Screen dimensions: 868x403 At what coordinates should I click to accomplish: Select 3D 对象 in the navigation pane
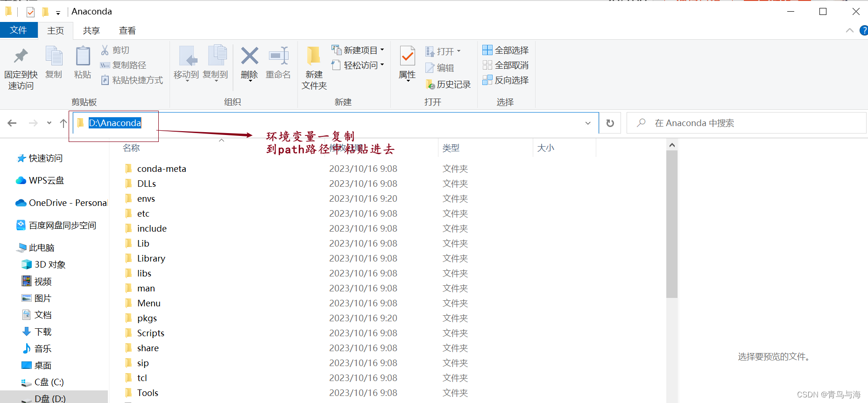pos(44,264)
